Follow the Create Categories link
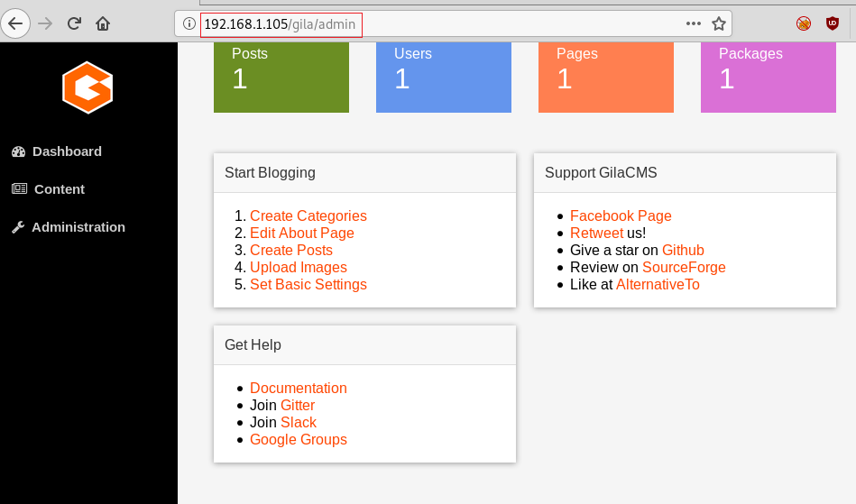Image resolution: width=856 pixels, height=504 pixels. (308, 216)
